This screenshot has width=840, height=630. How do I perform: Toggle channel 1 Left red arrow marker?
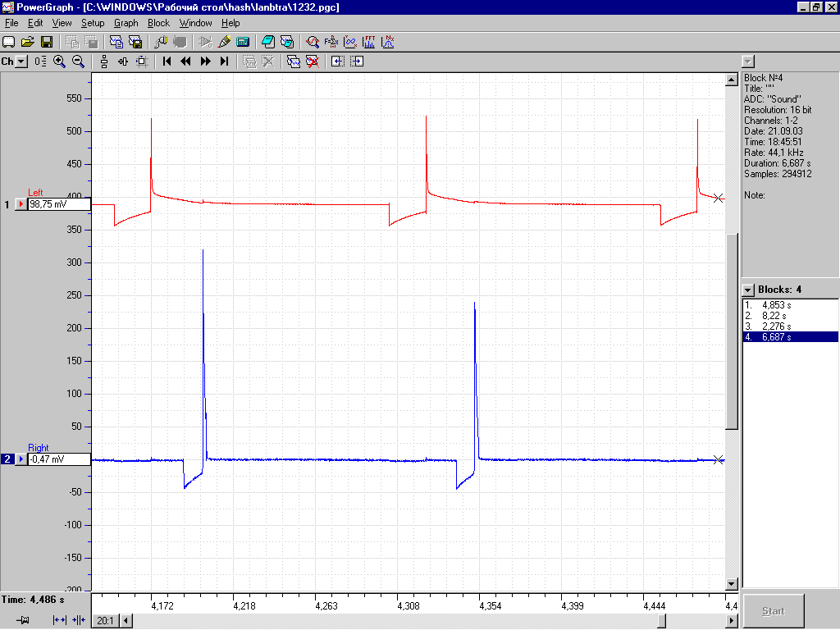(21, 204)
